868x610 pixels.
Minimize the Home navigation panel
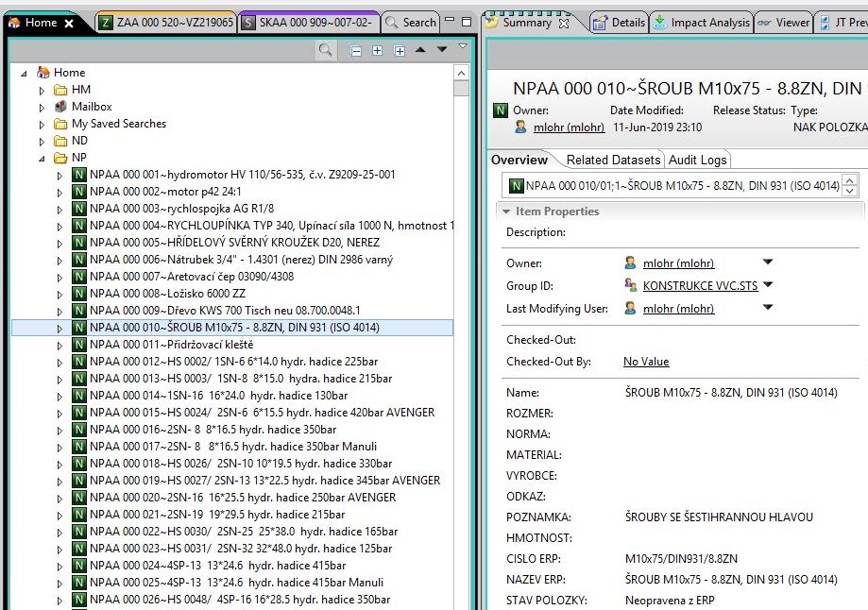(x=450, y=21)
